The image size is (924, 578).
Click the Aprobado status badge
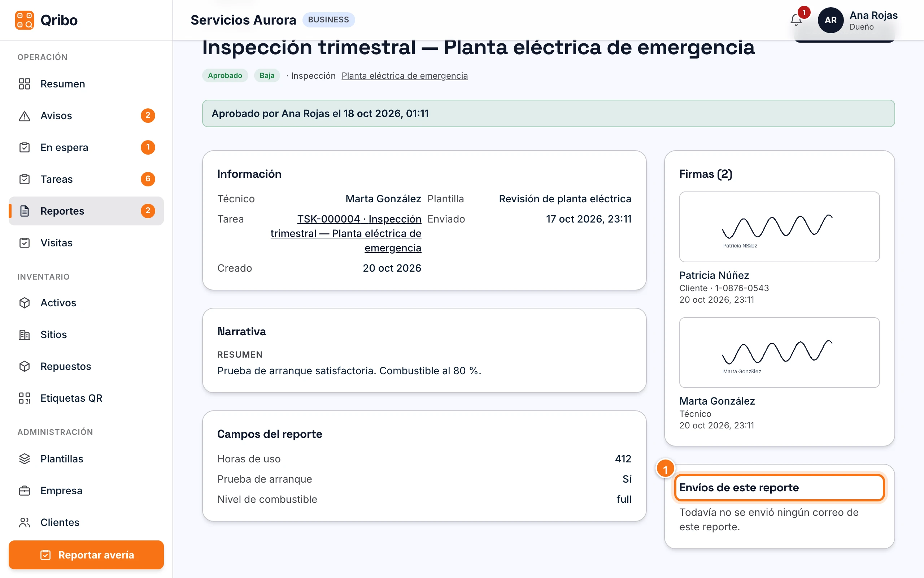pos(225,75)
